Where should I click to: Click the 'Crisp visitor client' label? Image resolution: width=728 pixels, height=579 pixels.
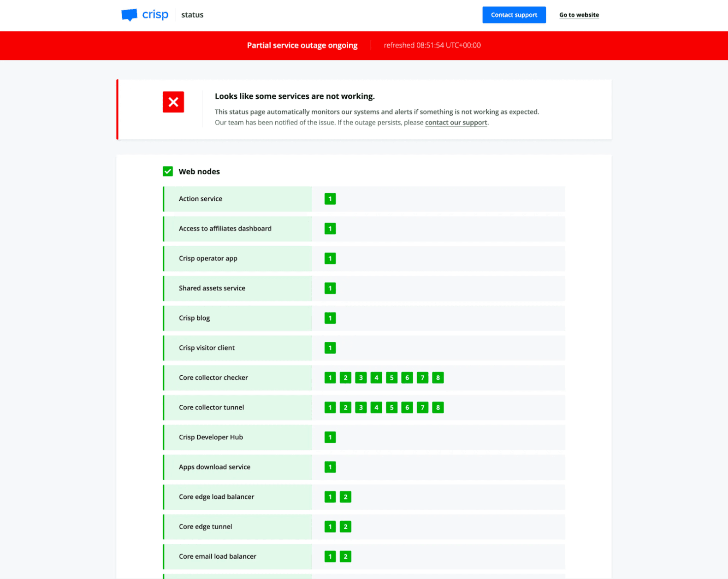pos(207,348)
